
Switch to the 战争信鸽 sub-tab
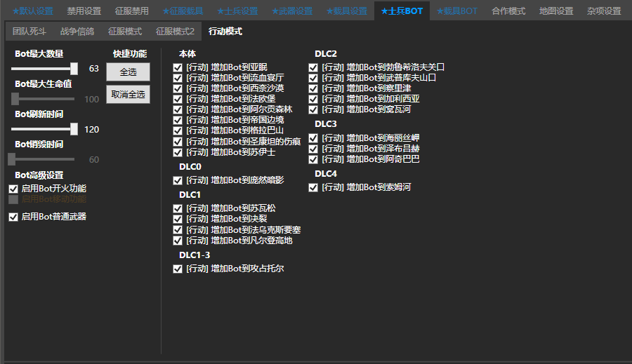point(77,32)
